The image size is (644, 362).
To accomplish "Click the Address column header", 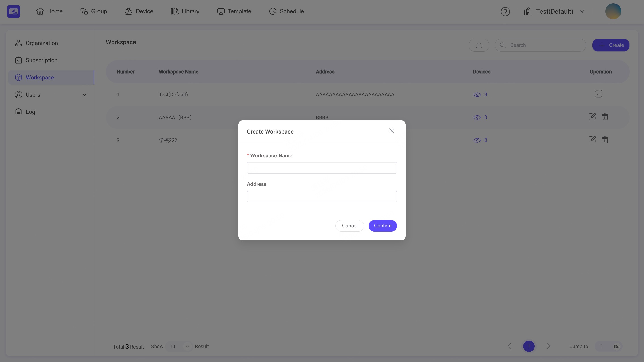I will [x=325, y=72].
